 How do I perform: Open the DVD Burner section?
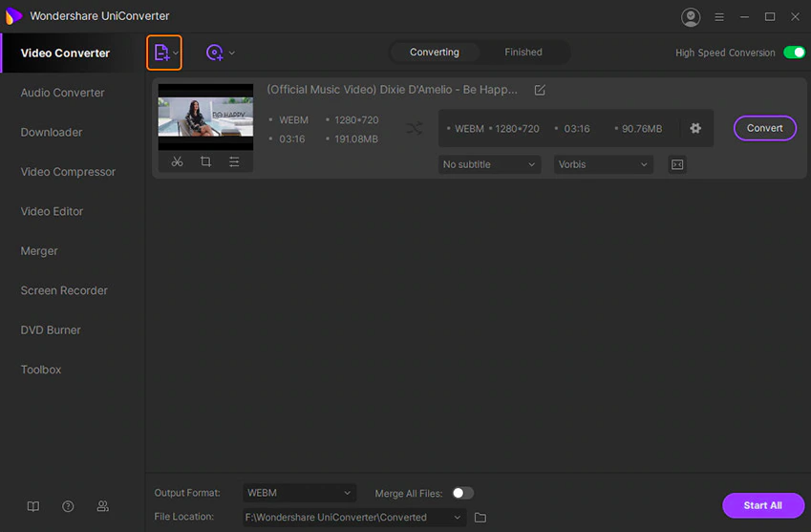(x=51, y=330)
